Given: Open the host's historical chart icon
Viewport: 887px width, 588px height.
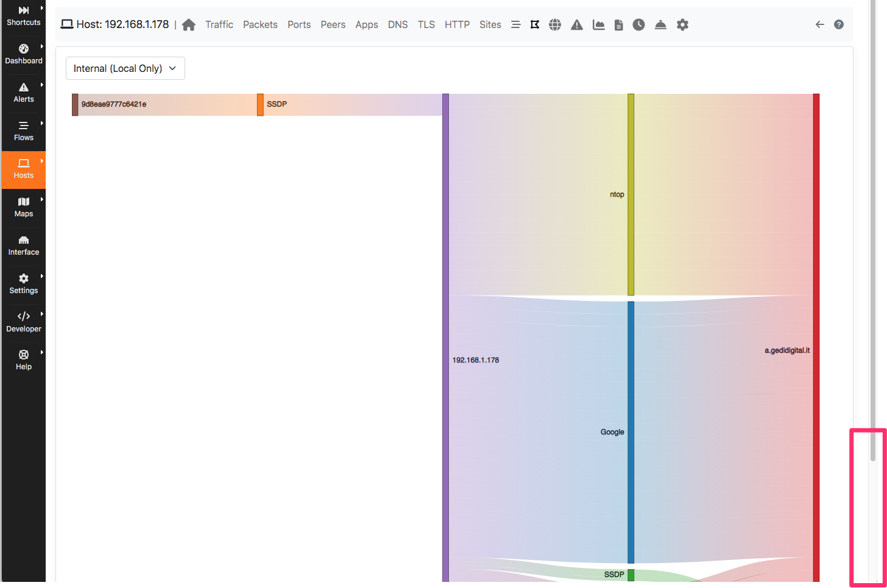Looking at the screenshot, I should click(x=598, y=24).
